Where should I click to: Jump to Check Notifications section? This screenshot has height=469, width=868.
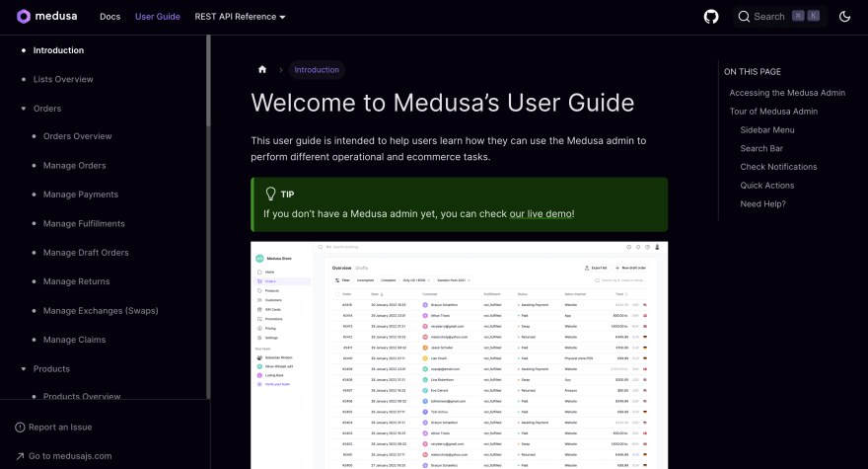[x=778, y=167]
